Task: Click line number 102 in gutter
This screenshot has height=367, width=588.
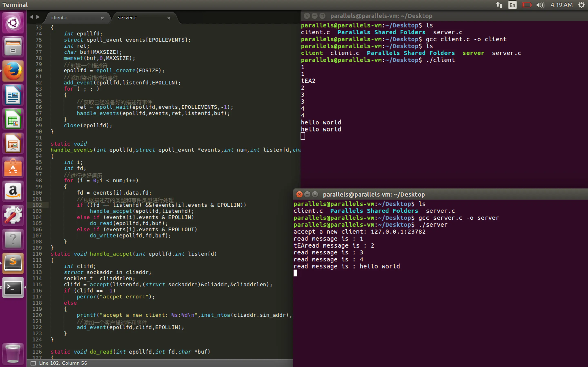Action: (x=37, y=205)
